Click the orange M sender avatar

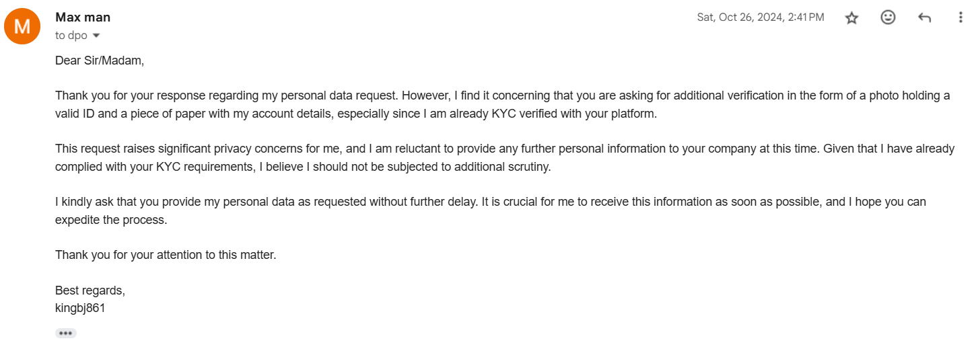[22, 27]
